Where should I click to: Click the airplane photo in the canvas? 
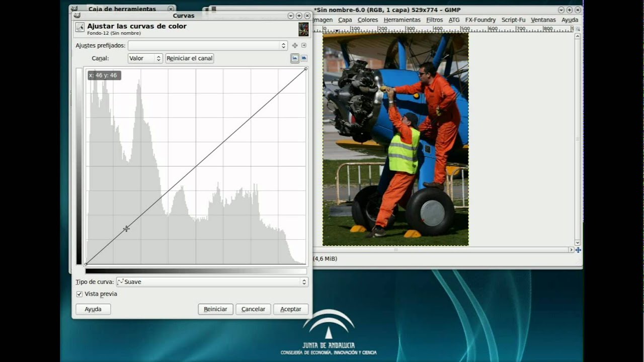[x=395, y=139]
